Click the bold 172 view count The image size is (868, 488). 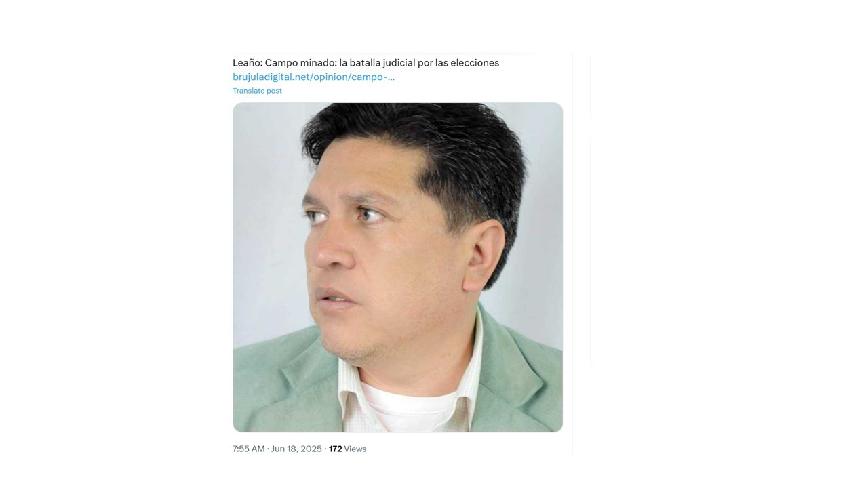(335, 449)
